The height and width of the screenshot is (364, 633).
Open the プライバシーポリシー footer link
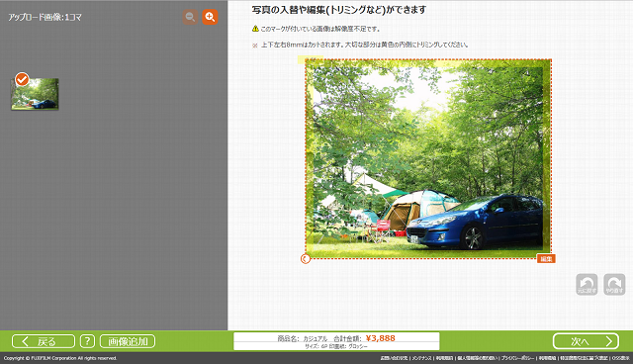pos(518,358)
